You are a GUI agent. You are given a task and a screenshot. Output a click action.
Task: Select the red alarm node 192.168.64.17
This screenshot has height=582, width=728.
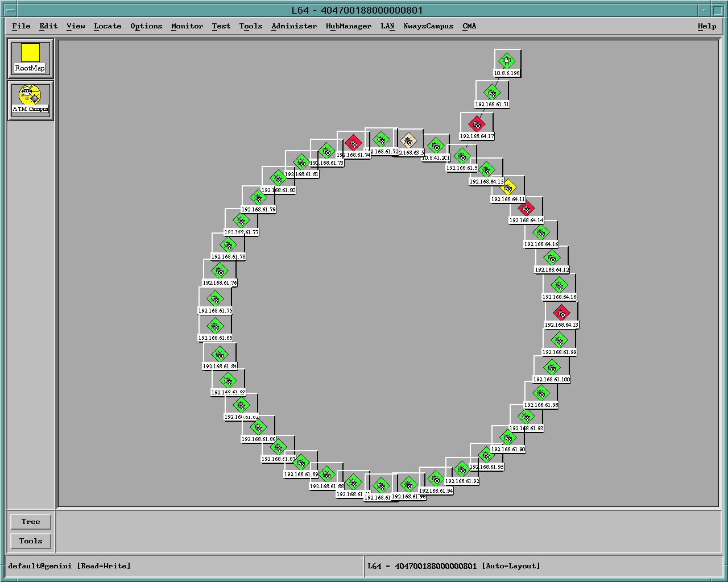(x=477, y=123)
